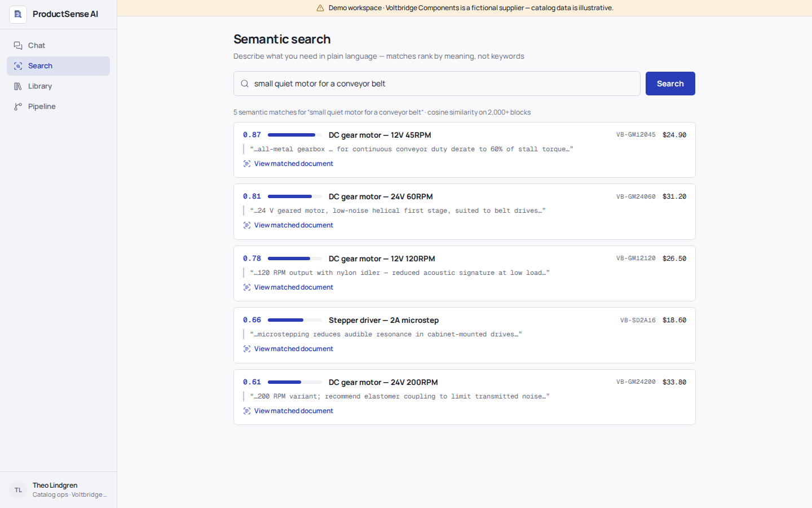
Task: Click title 'DC gear motor — 24V 200RPM'
Action: click(x=383, y=382)
